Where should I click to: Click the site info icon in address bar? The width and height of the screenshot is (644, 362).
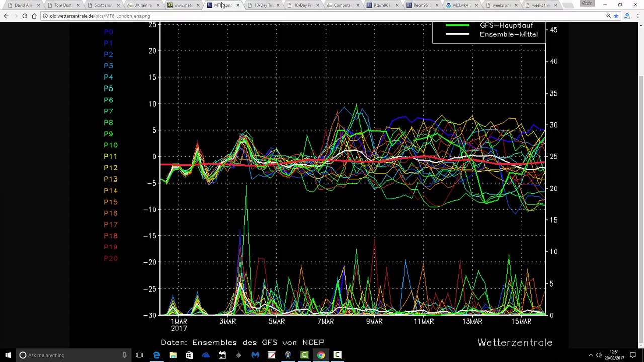click(x=45, y=16)
